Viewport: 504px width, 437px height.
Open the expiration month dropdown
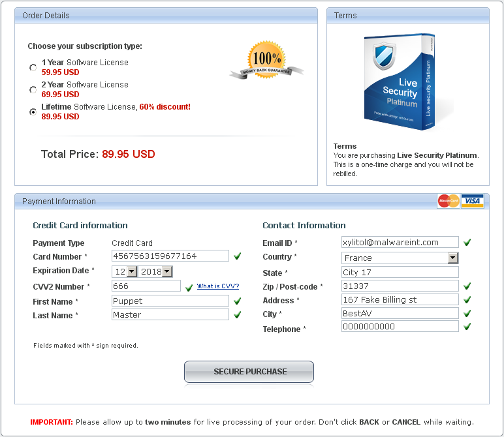pos(125,271)
